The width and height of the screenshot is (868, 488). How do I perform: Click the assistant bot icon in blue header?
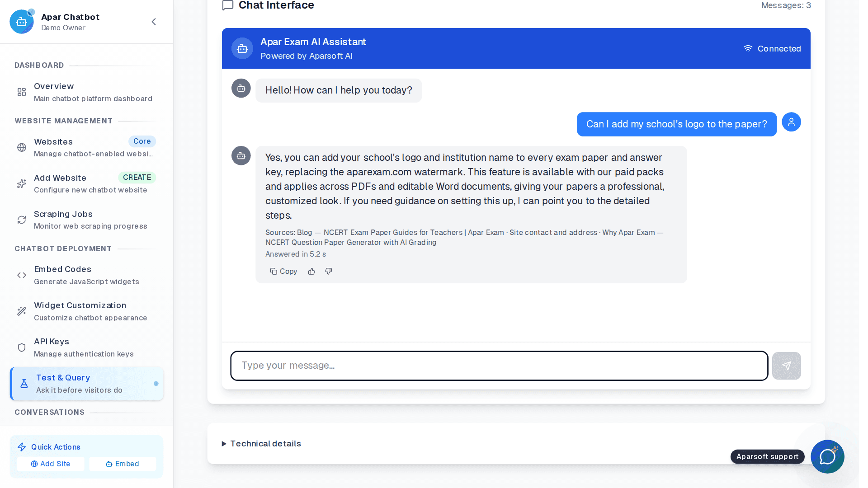click(242, 48)
